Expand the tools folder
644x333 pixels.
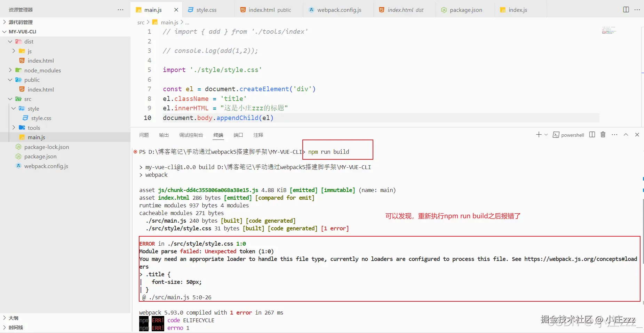coord(14,128)
